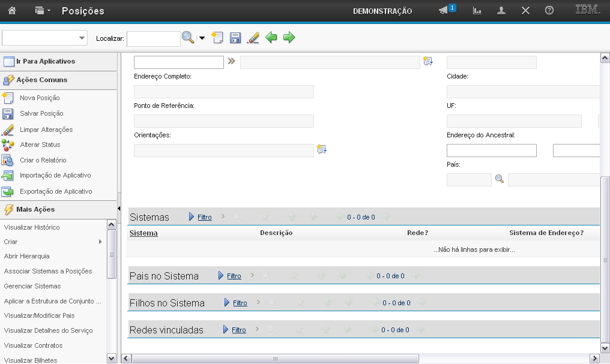
Task: Expand the Criar submenu arrow
Action: [100, 242]
